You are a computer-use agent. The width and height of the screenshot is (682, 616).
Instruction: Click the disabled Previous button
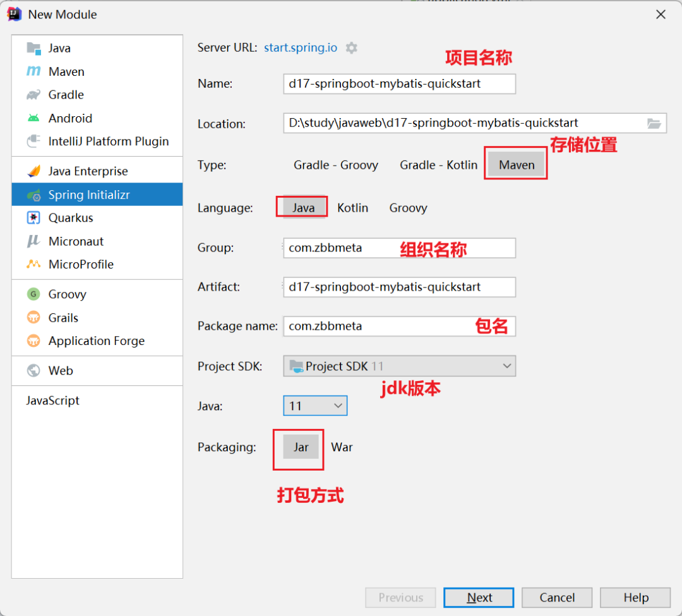coord(400,598)
